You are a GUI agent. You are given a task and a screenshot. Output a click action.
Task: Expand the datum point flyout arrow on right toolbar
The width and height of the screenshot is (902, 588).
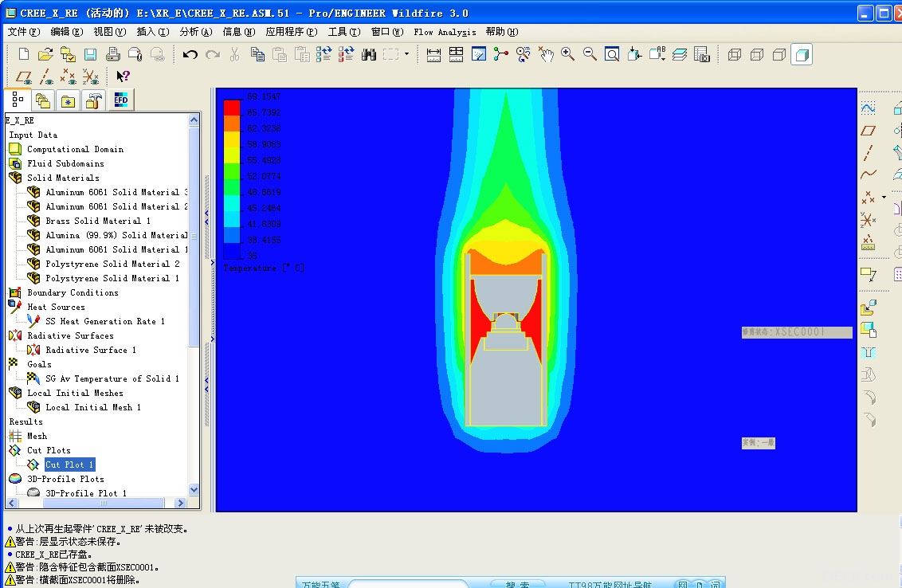pos(884,198)
